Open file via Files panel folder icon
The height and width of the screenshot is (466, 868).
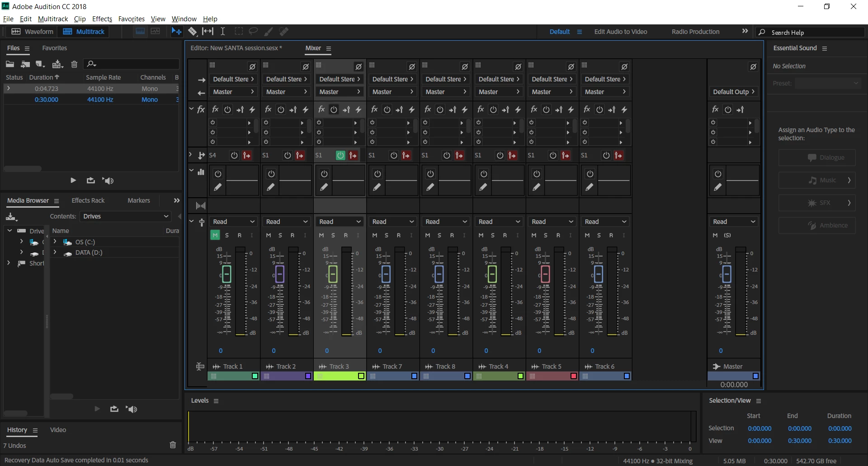coord(10,64)
